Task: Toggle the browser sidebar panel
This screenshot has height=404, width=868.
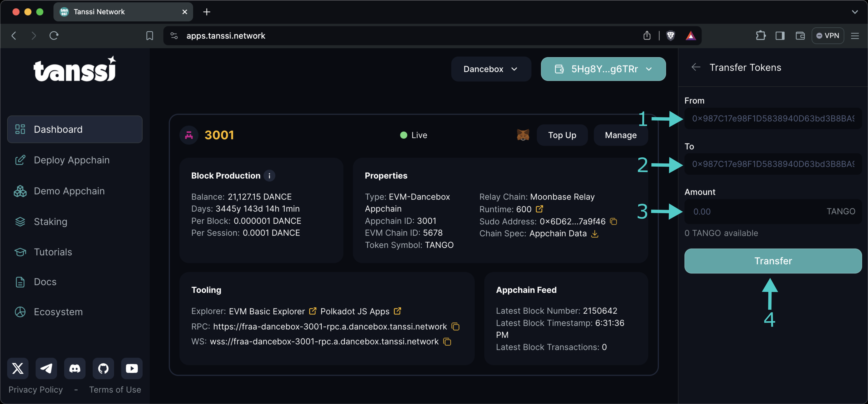Action: pyautogui.click(x=780, y=36)
